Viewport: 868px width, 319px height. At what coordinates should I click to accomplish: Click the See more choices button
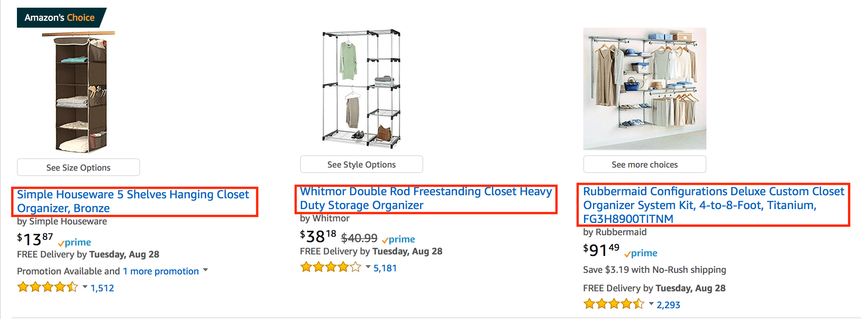click(644, 164)
